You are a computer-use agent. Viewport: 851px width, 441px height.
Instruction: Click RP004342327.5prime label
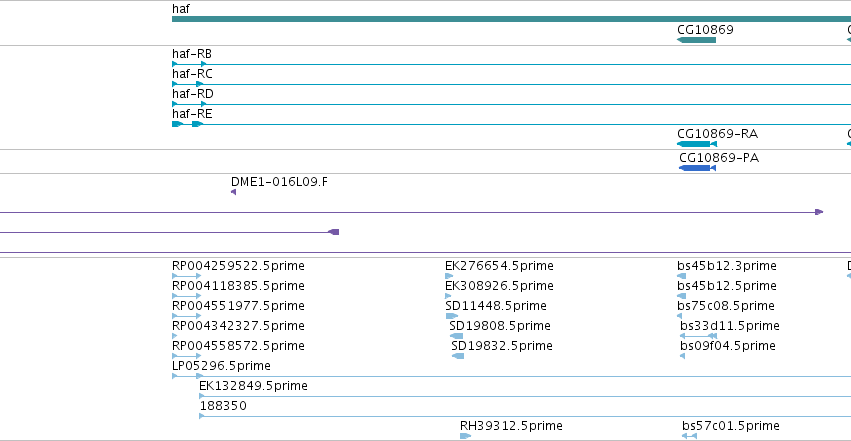pyautogui.click(x=238, y=326)
